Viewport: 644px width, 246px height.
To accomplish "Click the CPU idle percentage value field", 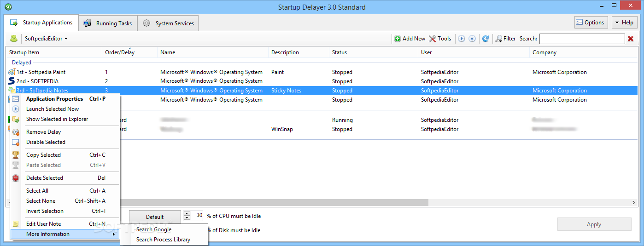I will (197, 215).
